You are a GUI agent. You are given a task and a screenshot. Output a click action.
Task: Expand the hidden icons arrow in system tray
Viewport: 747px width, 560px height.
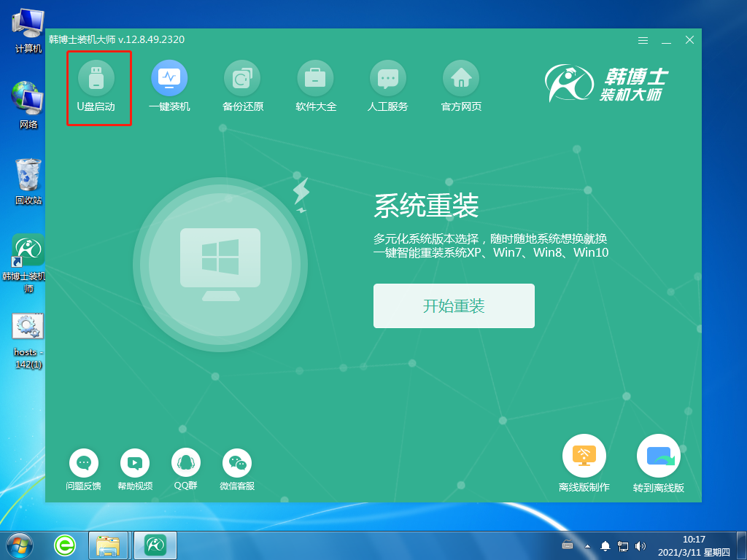click(x=588, y=545)
